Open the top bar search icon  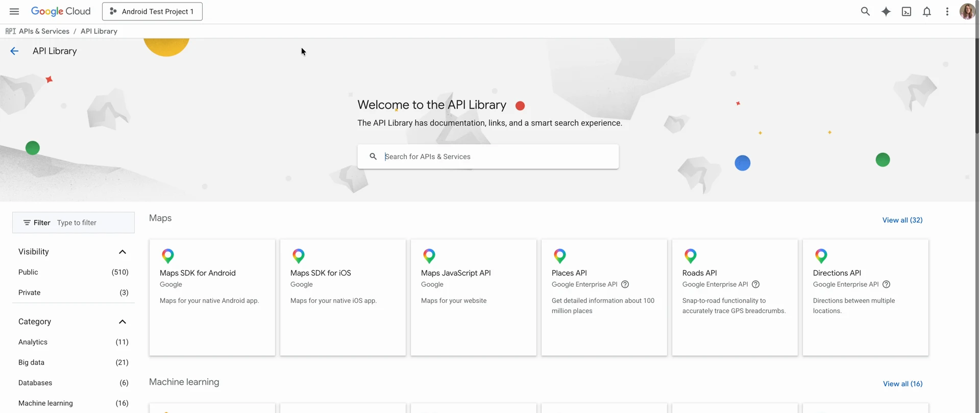pos(865,11)
